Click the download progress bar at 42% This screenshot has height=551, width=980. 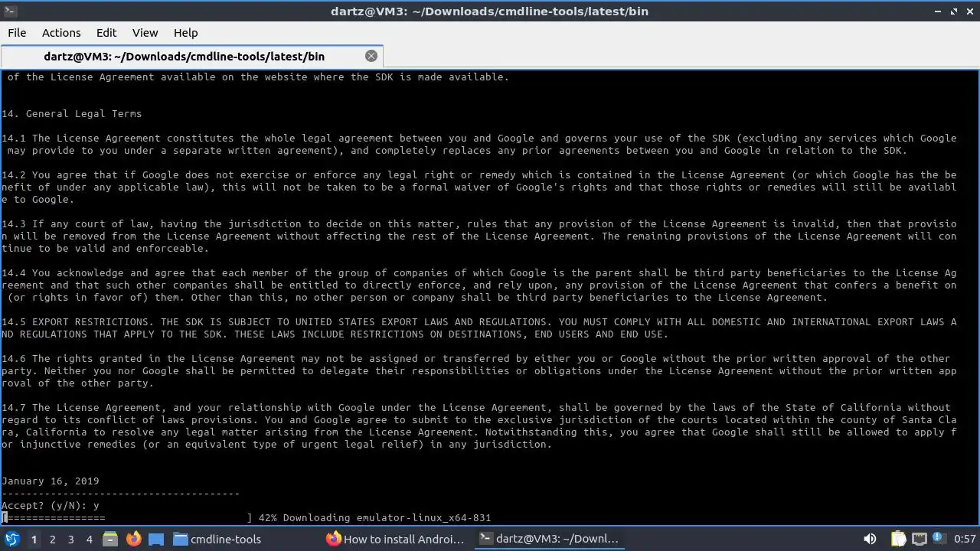click(127, 518)
